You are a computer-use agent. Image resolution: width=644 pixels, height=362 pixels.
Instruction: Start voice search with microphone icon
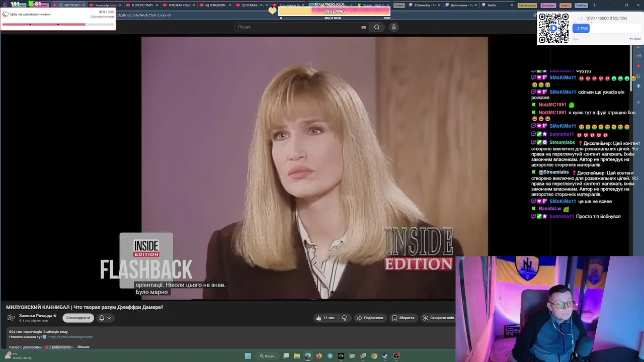[394, 27]
